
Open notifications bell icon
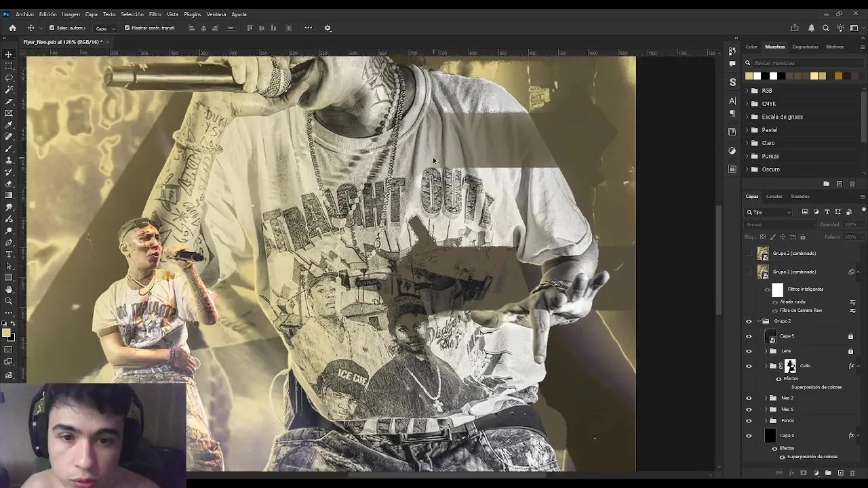pos(811,28)
